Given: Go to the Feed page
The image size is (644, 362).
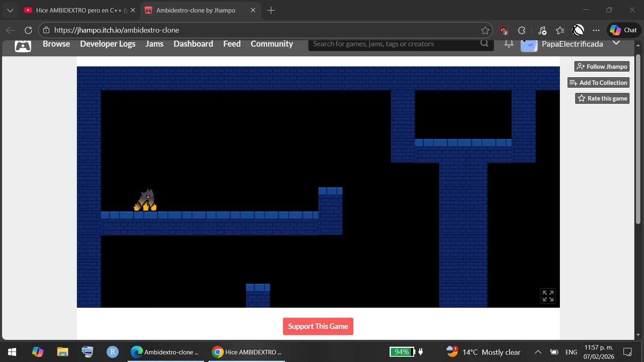Looking at the screenshot, I should pyautogui.click(x=232, y=44).
